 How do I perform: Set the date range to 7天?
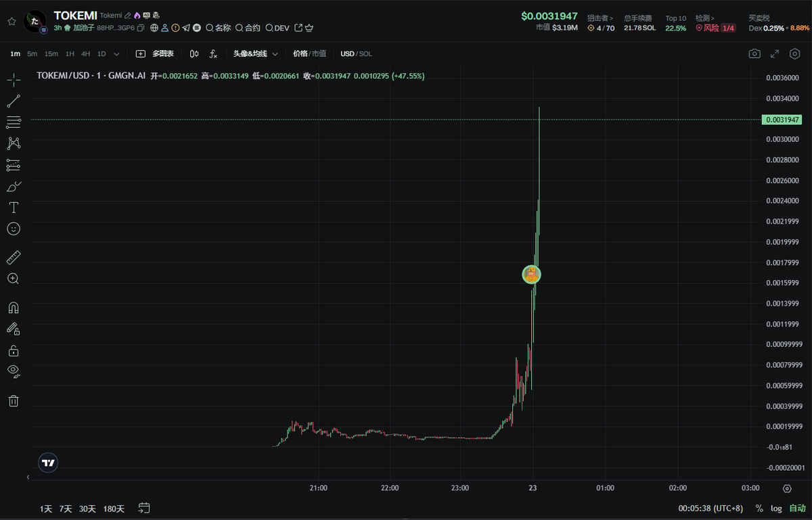tap(66, 509)
